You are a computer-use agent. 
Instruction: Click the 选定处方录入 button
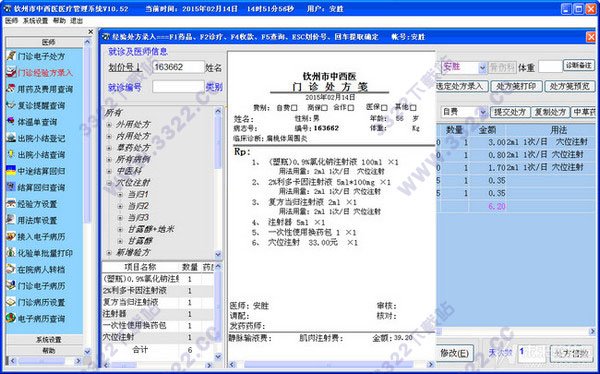pyautogui.click(x=462, y=87)
